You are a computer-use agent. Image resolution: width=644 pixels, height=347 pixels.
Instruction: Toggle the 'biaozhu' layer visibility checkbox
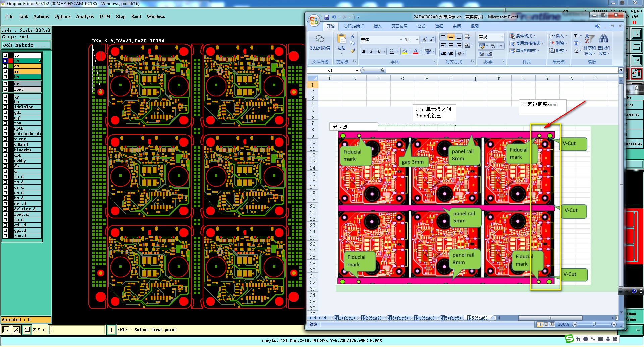[5, 150]
